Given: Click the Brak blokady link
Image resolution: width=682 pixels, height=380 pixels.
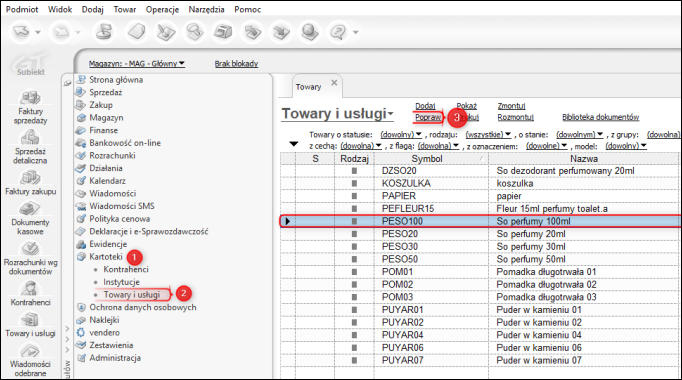Looking at the screenshot, I should (236, 63).
